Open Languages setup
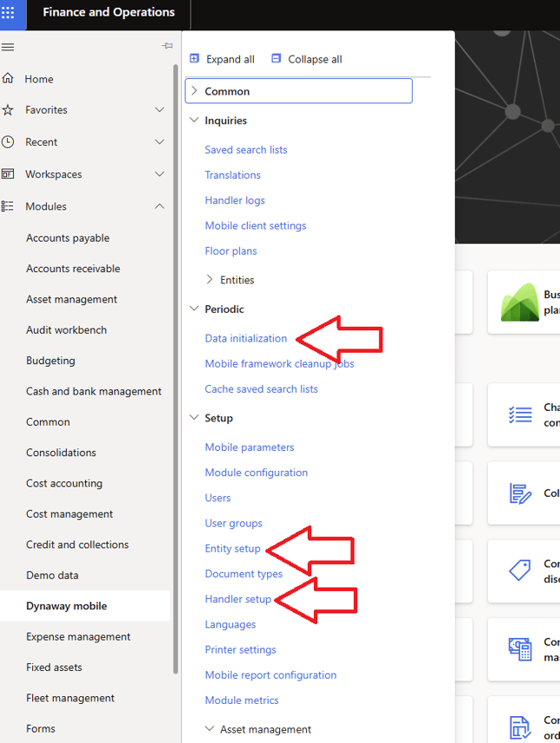Image resolution: width=560 pixels, height=743 pixels. [x=231, y=624]
